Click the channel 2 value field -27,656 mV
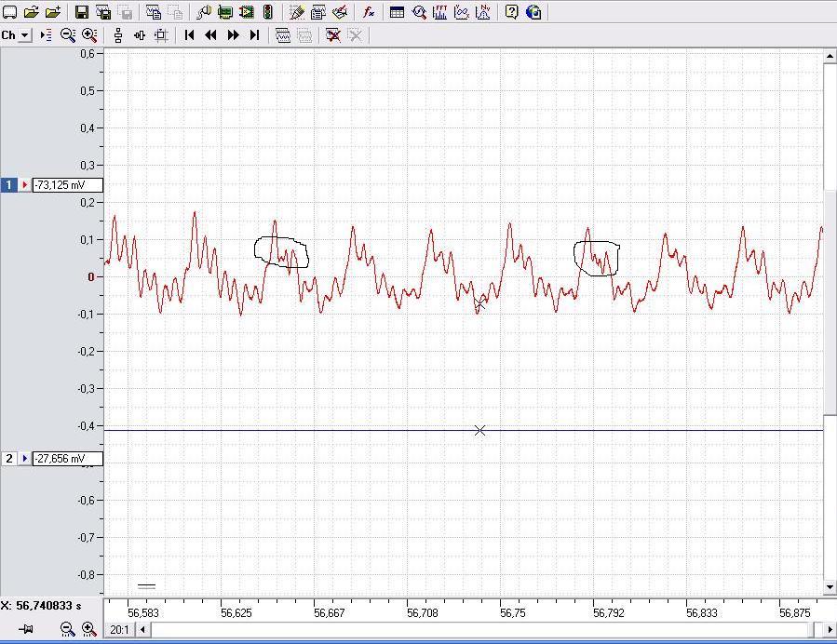Image resolution: width=837 pixels, height=644 pixels. [x=67, y=458]
